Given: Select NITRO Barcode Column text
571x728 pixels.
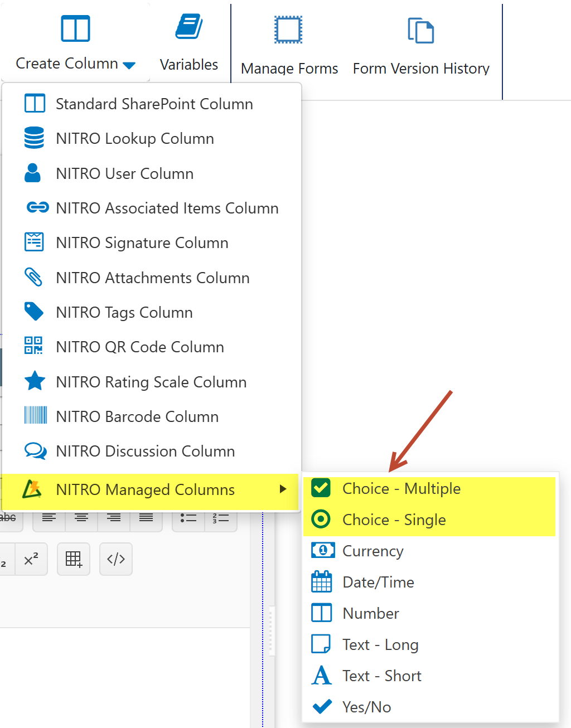Looking at the screenshot, I should point(137,416).
